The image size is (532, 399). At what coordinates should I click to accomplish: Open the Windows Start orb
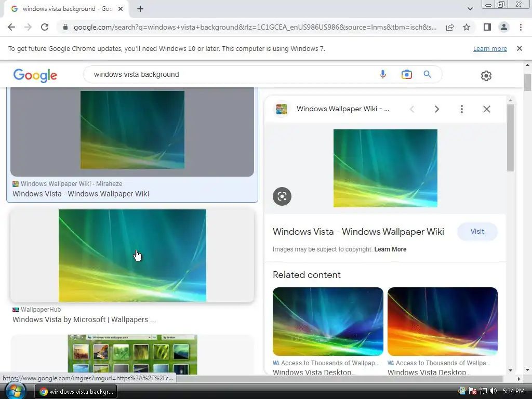[15, 391]
